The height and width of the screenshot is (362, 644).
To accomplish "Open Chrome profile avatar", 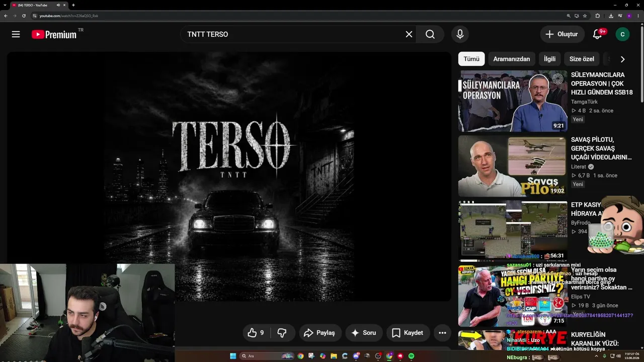I will 629,16.
